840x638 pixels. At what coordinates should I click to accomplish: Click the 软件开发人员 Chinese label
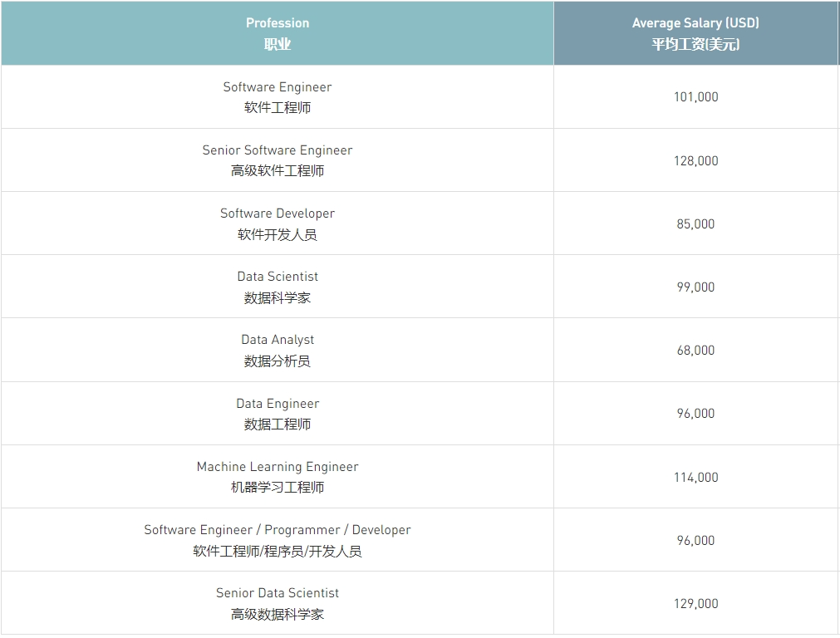(x=278, y=234)
